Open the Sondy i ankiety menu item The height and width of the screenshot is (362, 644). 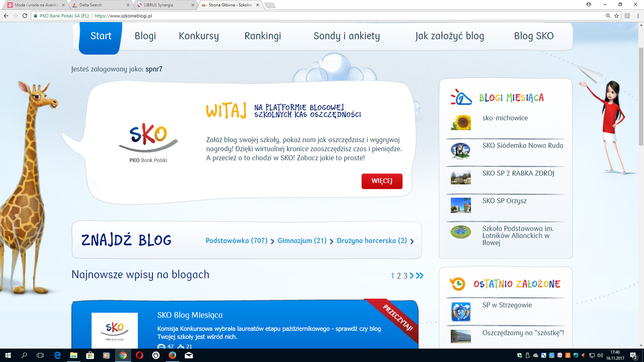(347, 36)
